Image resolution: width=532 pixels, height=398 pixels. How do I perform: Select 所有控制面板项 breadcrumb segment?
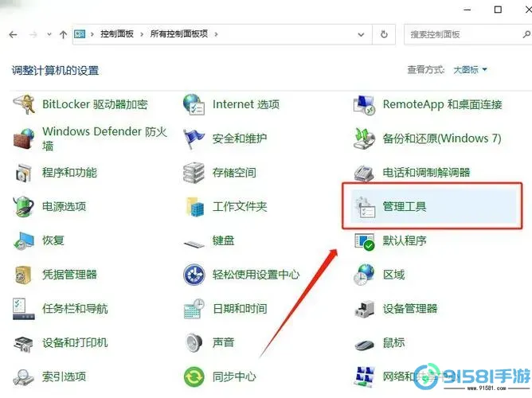(179, 34)
